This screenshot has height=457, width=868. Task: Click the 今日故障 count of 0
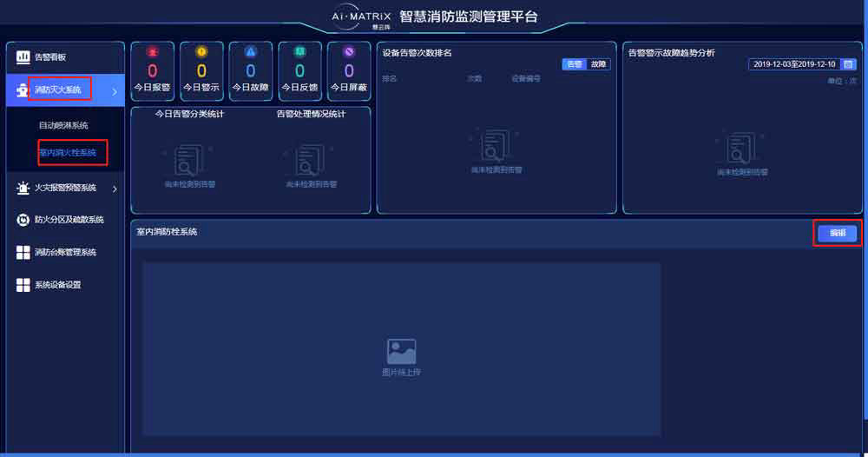coord(251,71)
